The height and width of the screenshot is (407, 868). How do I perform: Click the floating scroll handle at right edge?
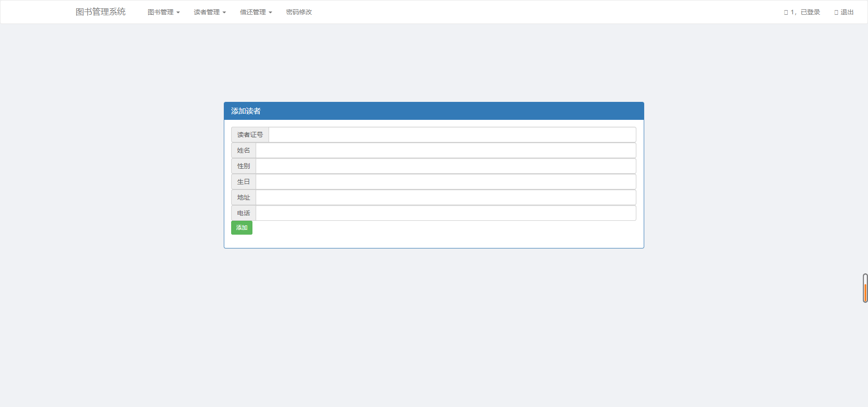coord(865,288)
